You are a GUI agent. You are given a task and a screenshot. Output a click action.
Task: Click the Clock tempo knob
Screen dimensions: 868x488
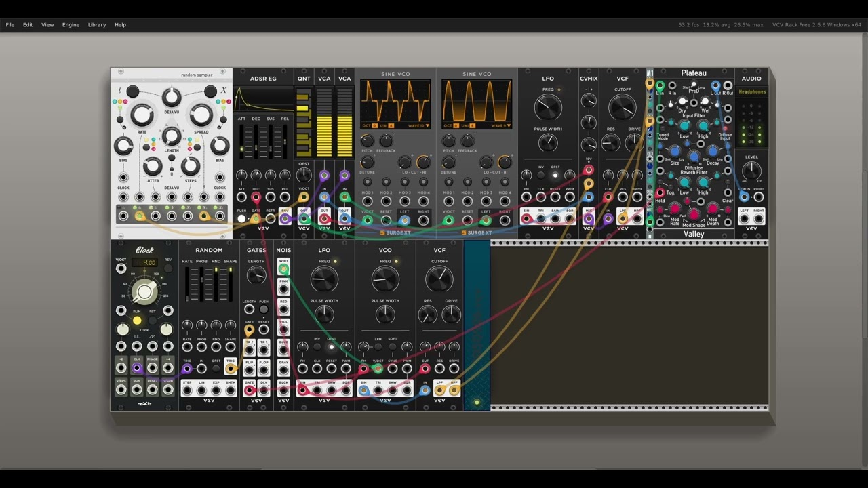pyautogui.click(x=144, y=292)
